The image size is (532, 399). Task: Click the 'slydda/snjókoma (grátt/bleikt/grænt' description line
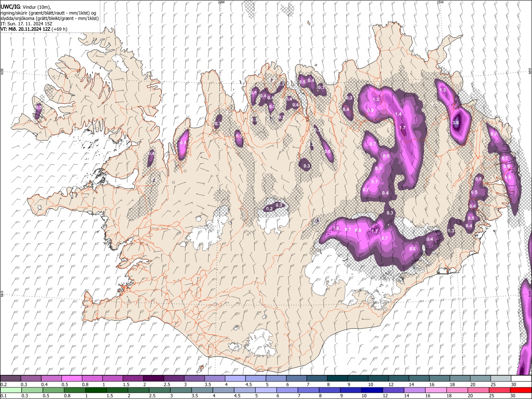click(49, 18)
